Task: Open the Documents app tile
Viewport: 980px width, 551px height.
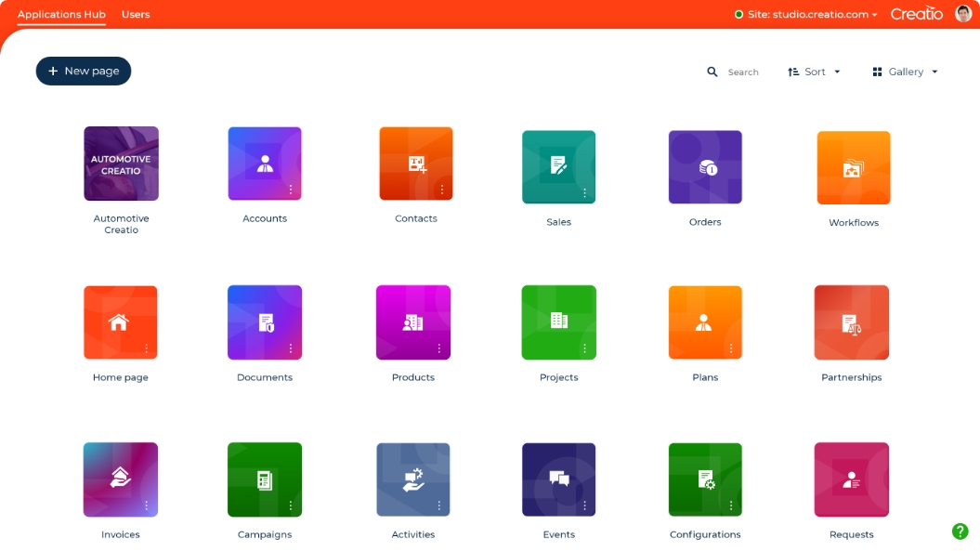Action: click(x=265, y=322)
